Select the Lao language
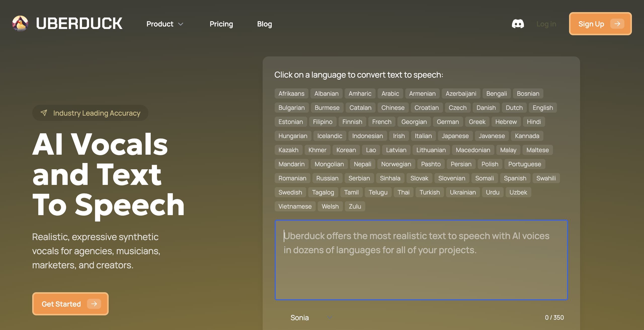This screenshot has height=330, width=644. coord(371,150)
